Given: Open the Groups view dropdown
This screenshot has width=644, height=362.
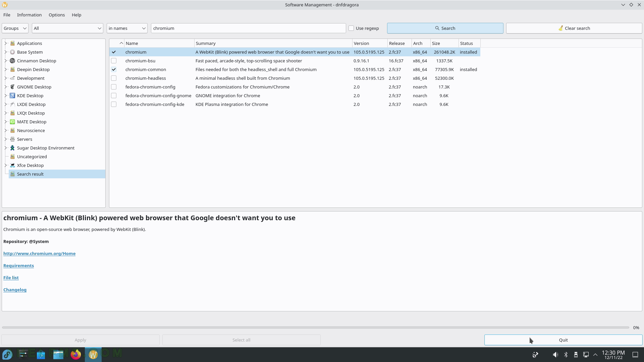Looking at the screenshot, I should [15, 28].
